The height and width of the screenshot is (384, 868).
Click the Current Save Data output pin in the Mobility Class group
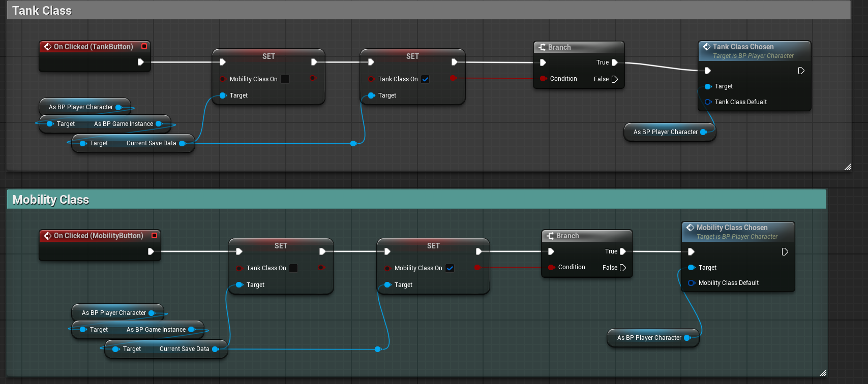(216, 349)
